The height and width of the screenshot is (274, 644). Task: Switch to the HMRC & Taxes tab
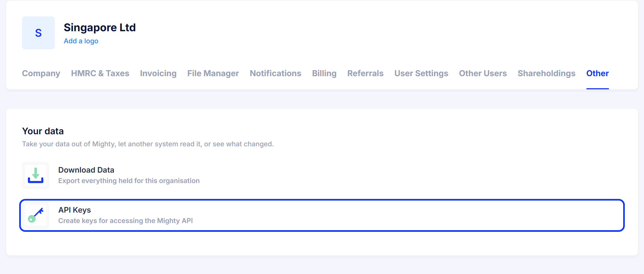pyautogui.click(x=100, y=73)
